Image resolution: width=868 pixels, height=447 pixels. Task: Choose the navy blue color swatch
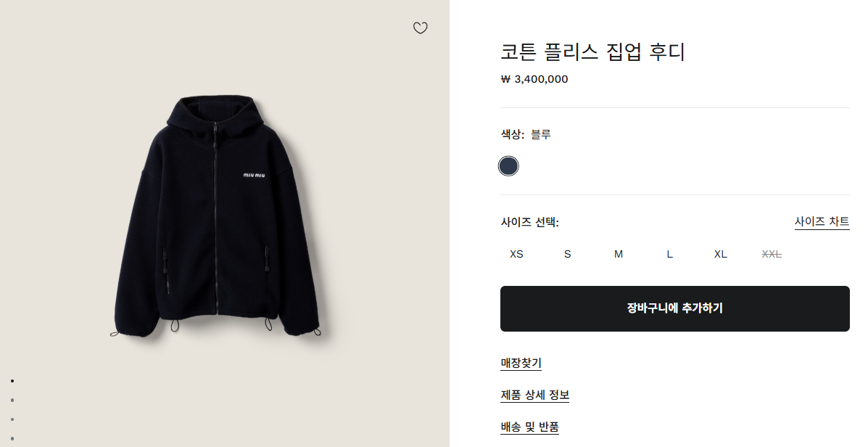508,166
